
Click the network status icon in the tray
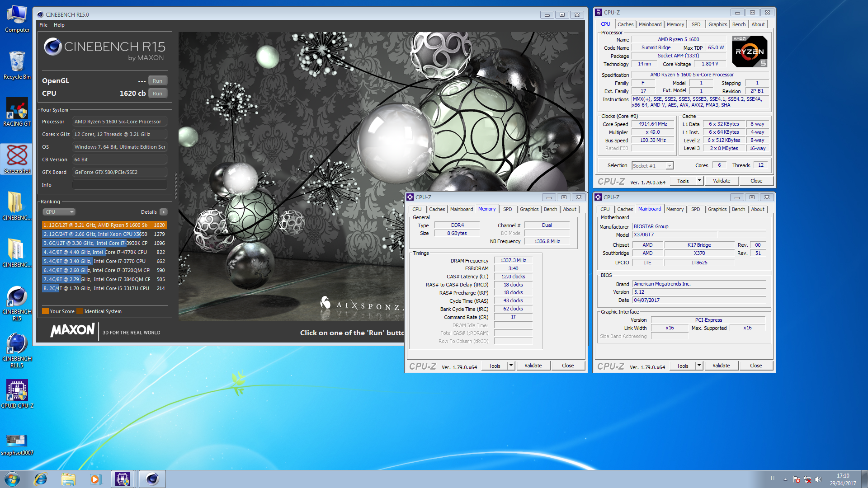pos(807,479)
